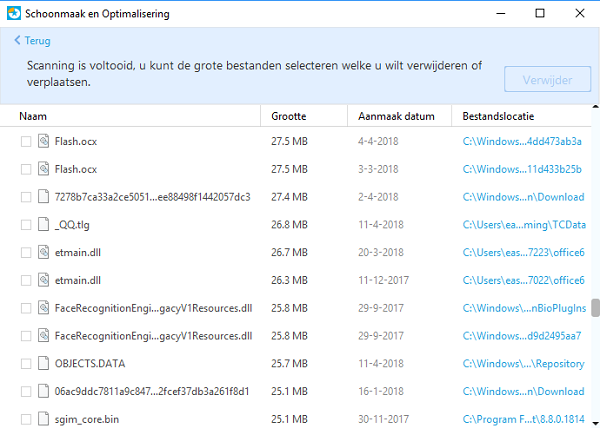The image size is (600, 435).
Task: Click the OBJECTS.DATA file icon
Action: point(43,363)
